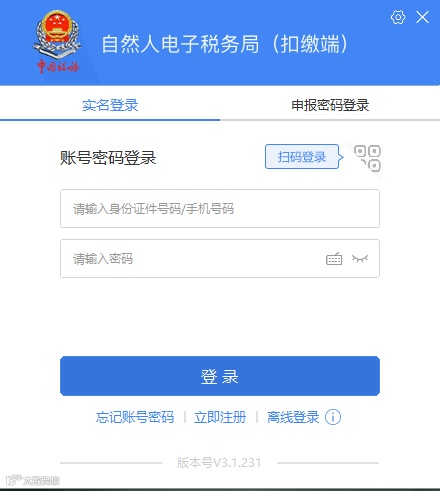Select the 实名登录 tab
The width and height of the screenshot is (440, 491).
(x=110, y=105)
